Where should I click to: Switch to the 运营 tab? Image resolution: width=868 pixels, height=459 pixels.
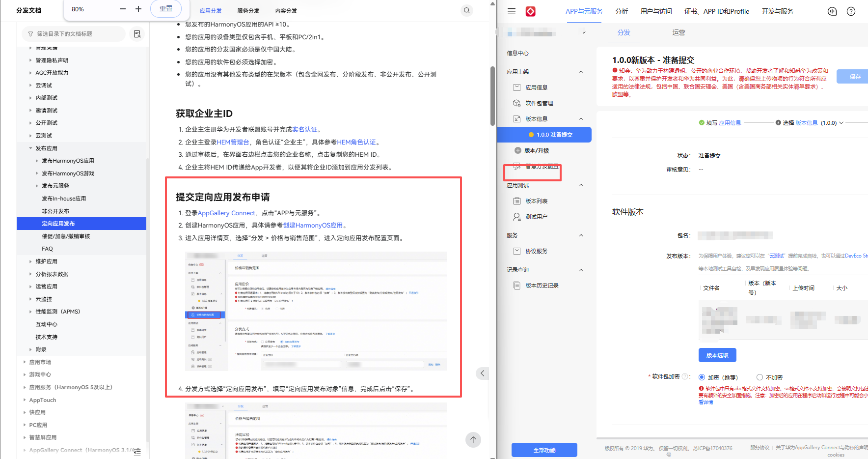pos(678,32)
